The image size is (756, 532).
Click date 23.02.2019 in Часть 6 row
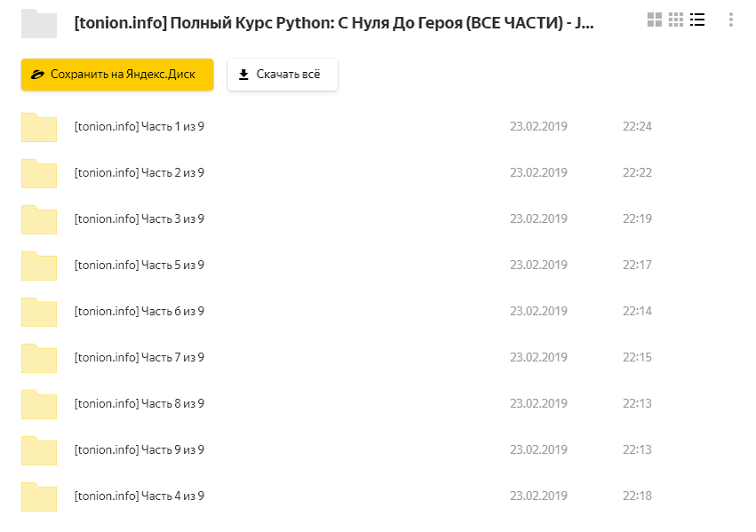click(538, 312)
